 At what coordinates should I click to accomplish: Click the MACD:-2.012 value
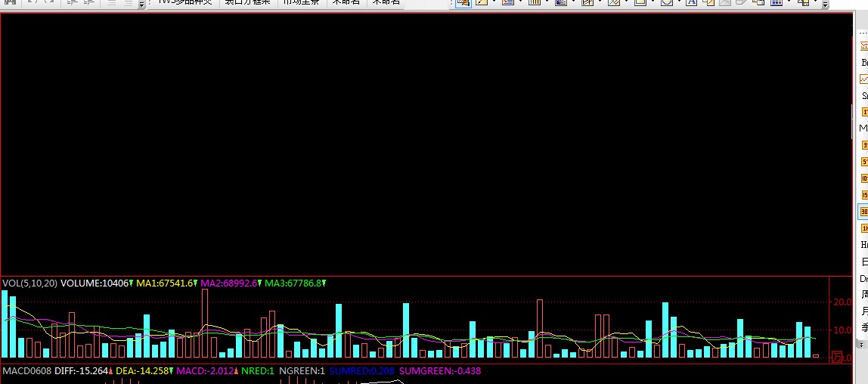tap(206, 371)
